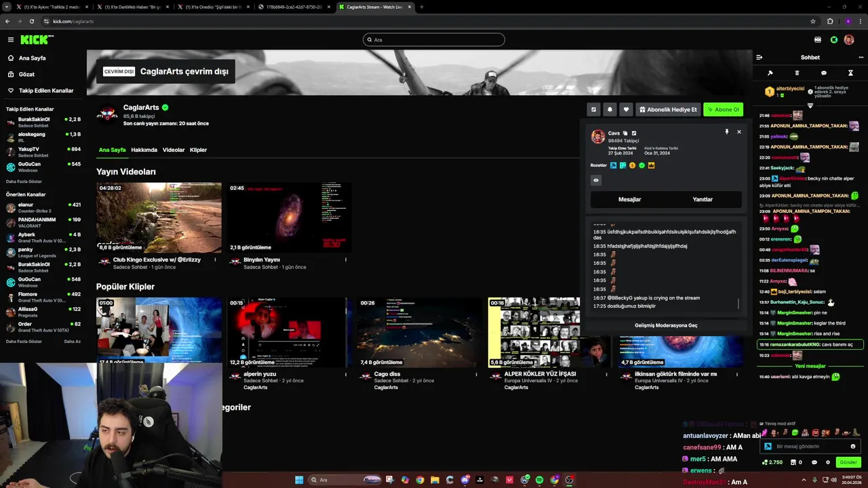Click Gelişmiş Moderasyona Geç

(666, 325)
